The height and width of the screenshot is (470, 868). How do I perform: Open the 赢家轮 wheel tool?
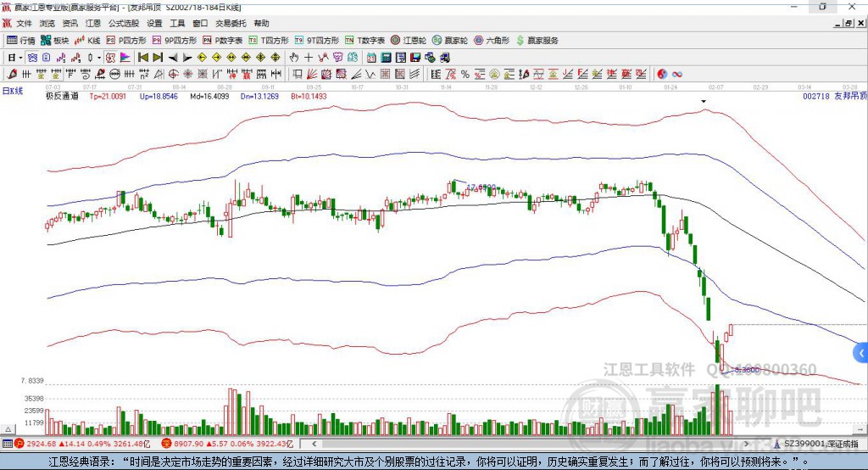tap(450, 41)
